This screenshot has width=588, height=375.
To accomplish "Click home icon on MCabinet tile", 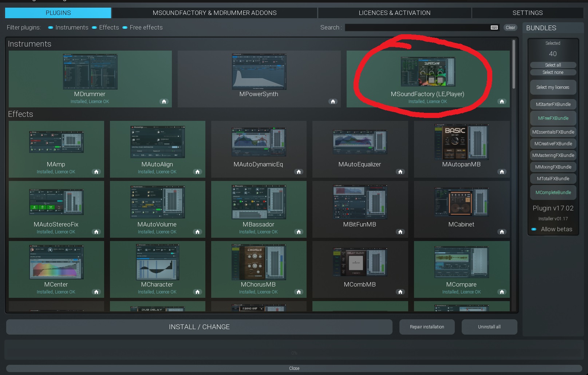I will [502, 232].
